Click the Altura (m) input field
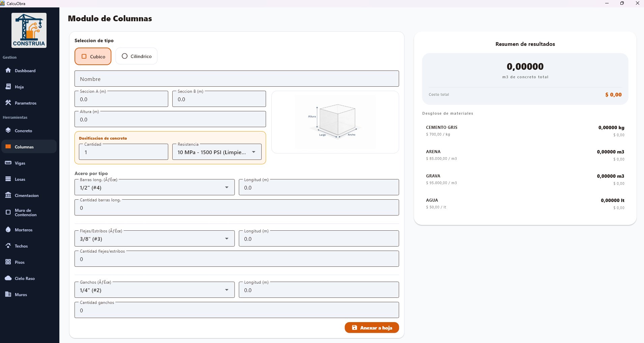 click(x=170, y=119)
